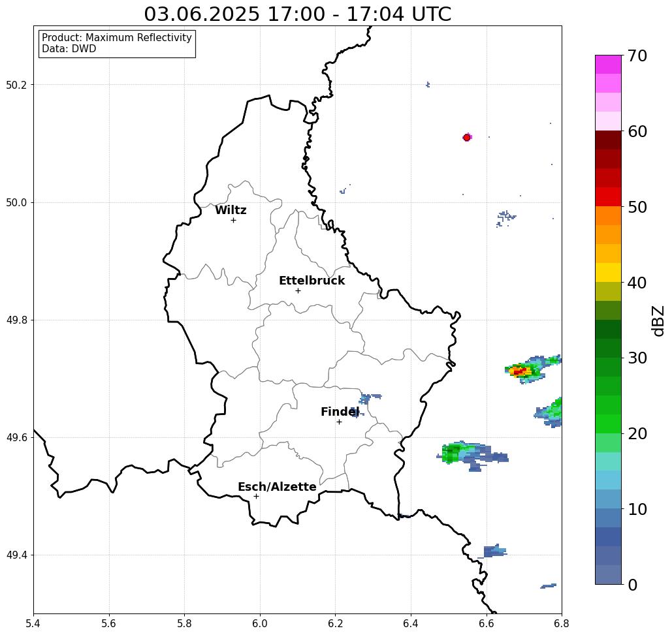672x635 pixels.
Task: Click the small blue echo northeast of Findel
Action: [x=370, y=398]
